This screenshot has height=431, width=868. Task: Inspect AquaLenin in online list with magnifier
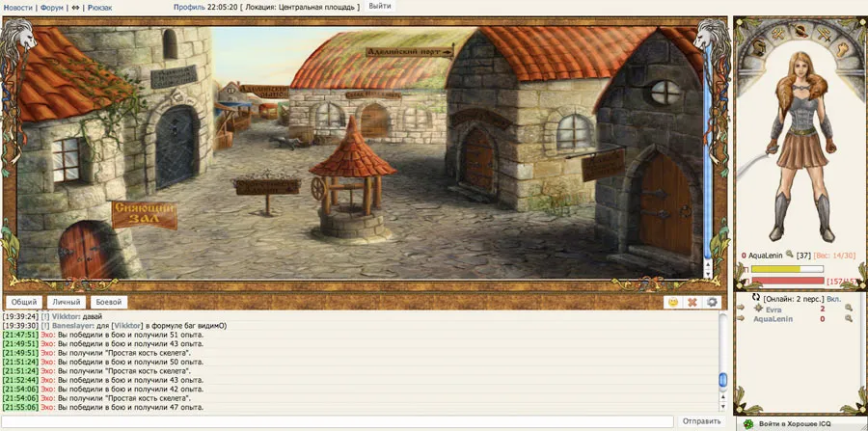(848, 319)
